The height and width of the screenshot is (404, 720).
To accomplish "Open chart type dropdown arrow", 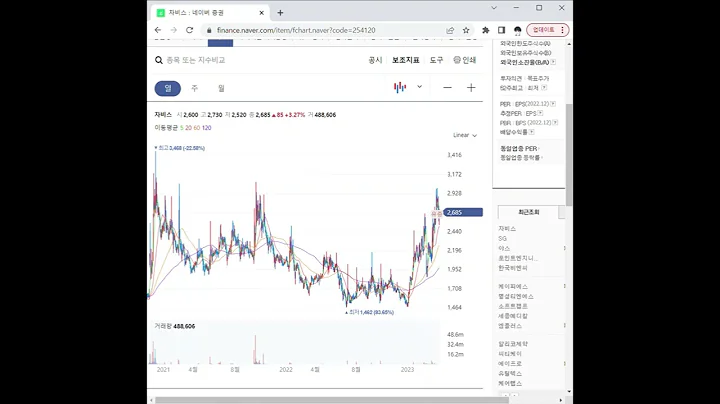I will click(x=419, y=87).
